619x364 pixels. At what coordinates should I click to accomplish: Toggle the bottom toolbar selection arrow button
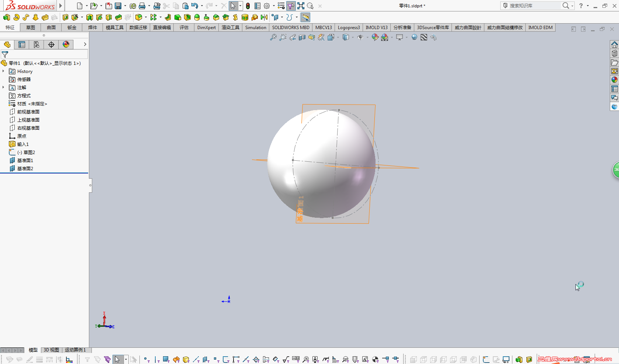click(x=117, y=359)
